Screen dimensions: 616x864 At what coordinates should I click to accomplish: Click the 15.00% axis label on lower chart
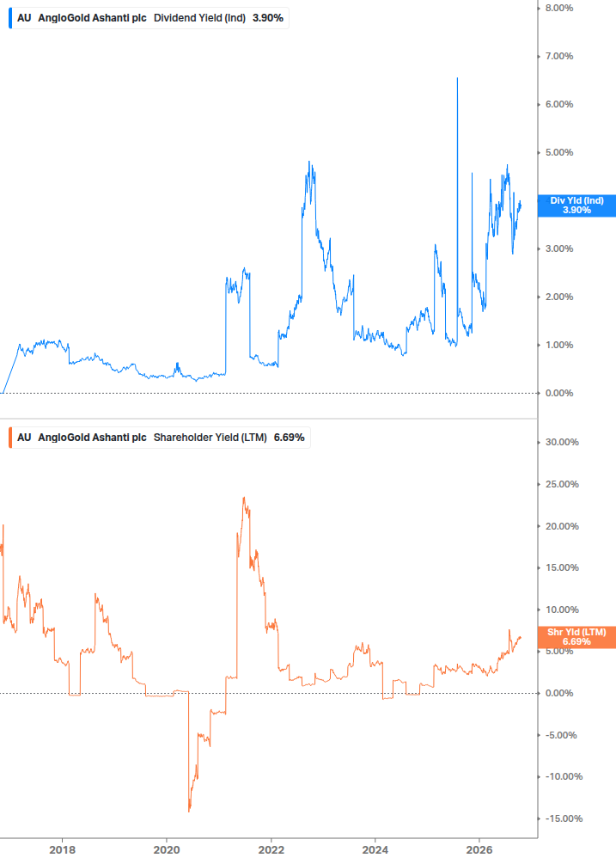pyautogui.click(x=562, y=567)
